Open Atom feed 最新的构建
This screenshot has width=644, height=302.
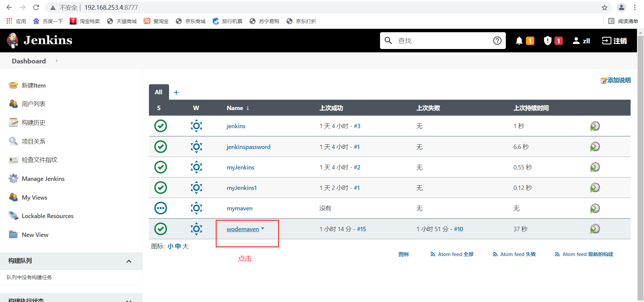(x=584, y=254)
